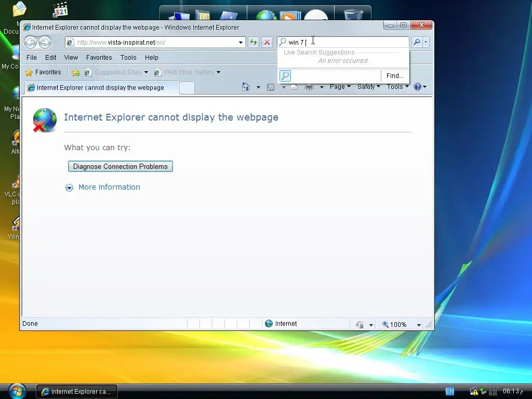Open the Home button dropdown arrow

pyautogui.click(x=258, y=87)
